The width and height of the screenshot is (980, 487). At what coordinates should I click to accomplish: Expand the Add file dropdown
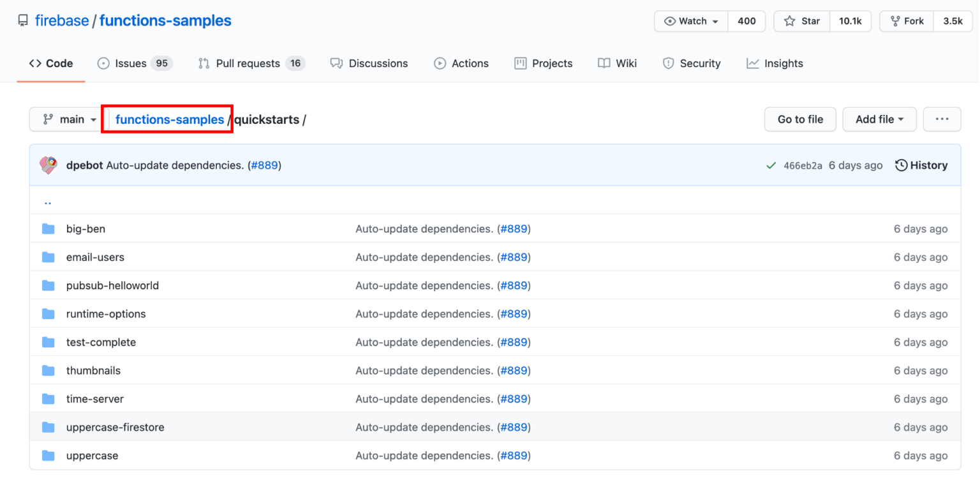[x=879, y=119]
